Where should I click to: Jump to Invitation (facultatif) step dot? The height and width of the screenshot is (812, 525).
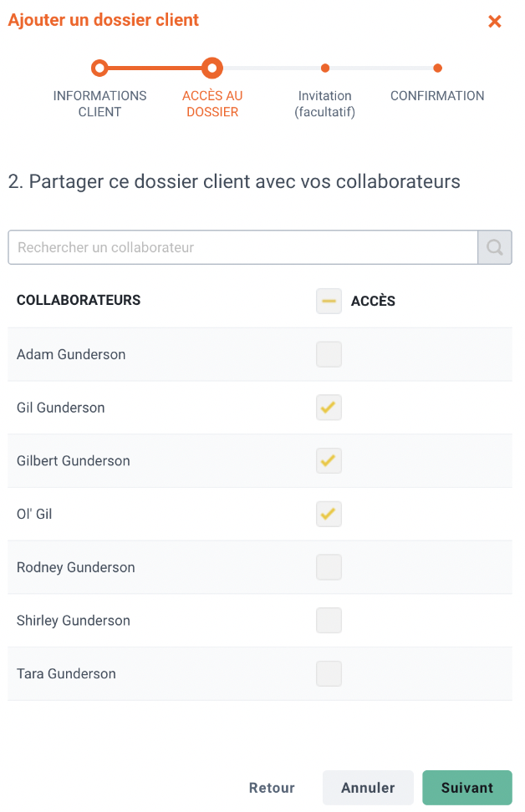325,68
